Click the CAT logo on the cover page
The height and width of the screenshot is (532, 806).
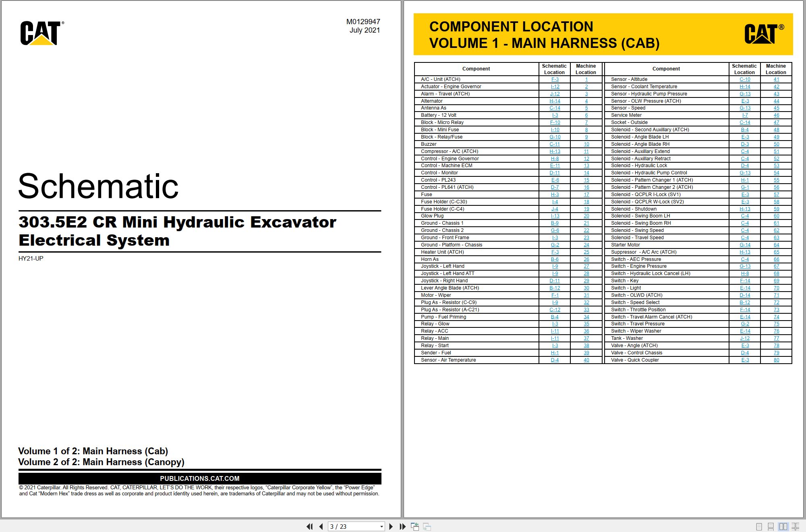click(42, 33)
